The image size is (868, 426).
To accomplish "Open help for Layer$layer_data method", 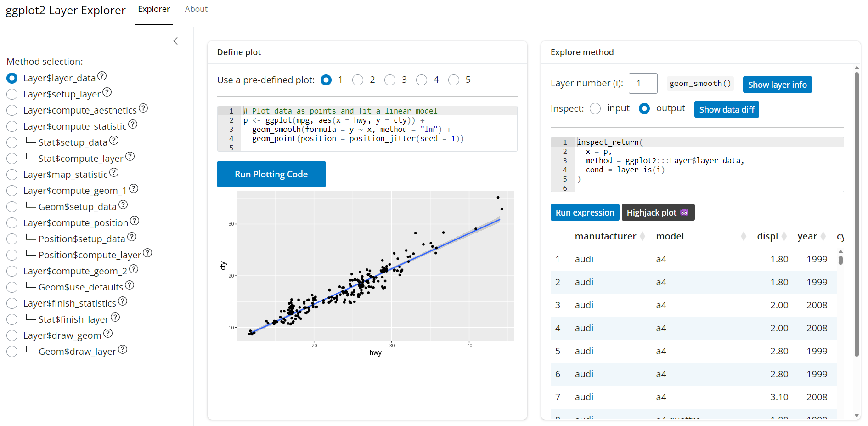I will [102, 76].
